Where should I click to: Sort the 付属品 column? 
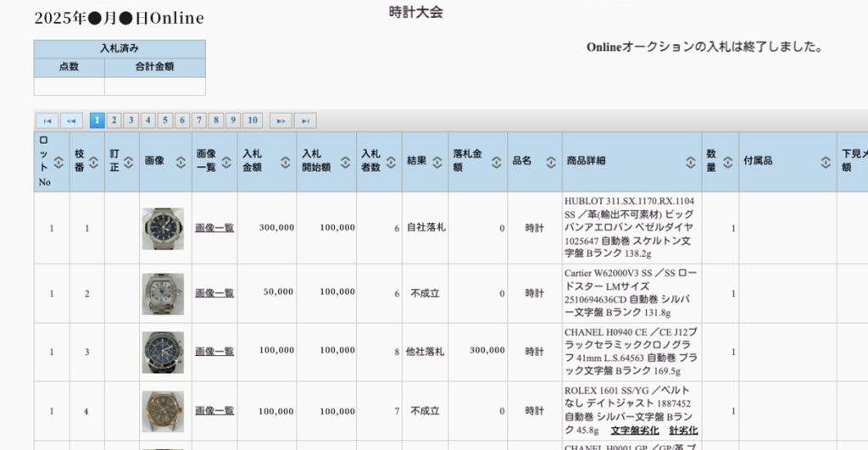825,162
